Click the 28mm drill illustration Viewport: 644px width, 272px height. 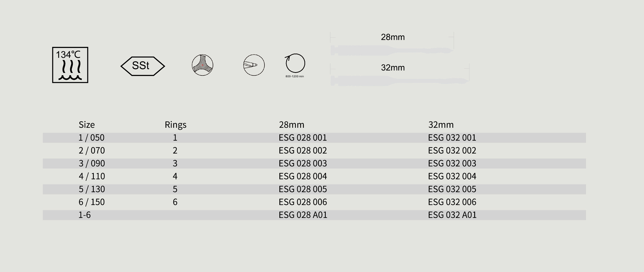click(x=391, y=50)
